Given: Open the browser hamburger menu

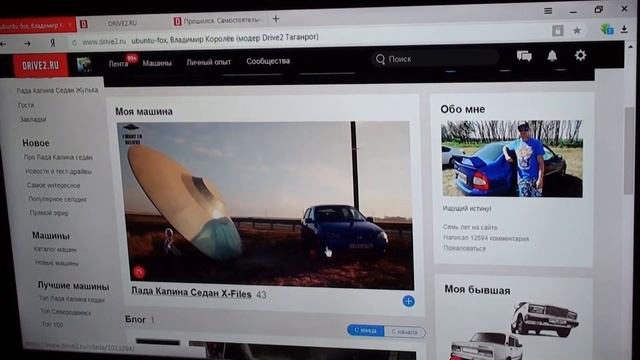Looking at the screenshot, I should (548, 11).
